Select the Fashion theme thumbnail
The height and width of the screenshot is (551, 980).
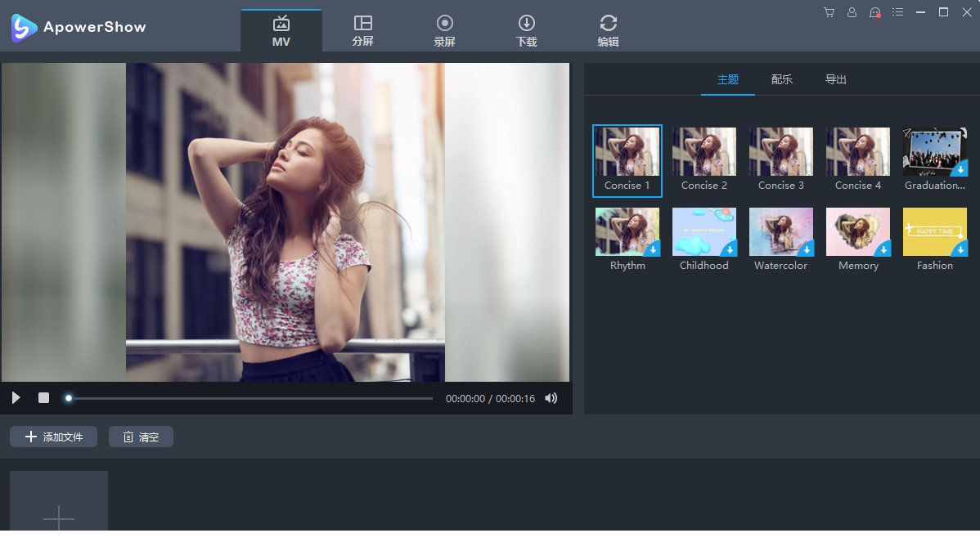click(x=934, y=232)
